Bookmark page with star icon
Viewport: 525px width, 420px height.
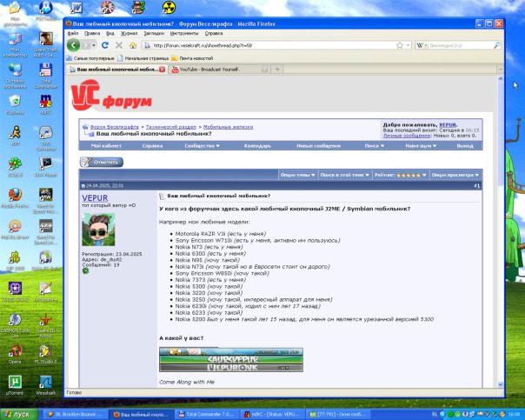pyautogui.click(x=400, y=45)
